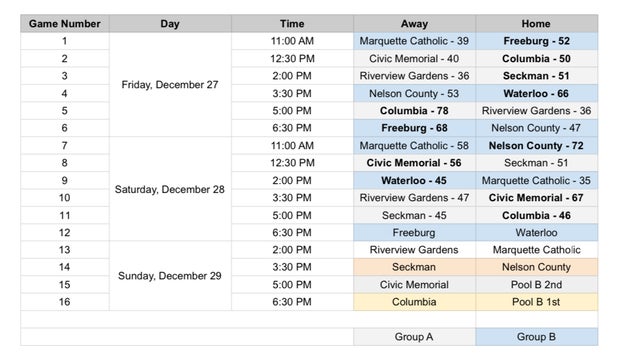Screen dimensions: 618x361
Task: Select the Time column header
Action: click(x=292, y=24)
